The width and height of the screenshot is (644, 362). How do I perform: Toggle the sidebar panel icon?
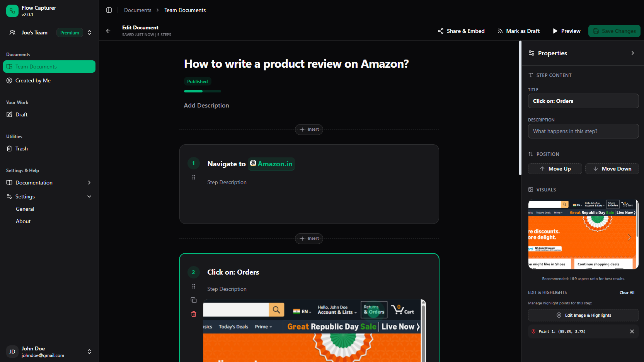click(109, 10)
